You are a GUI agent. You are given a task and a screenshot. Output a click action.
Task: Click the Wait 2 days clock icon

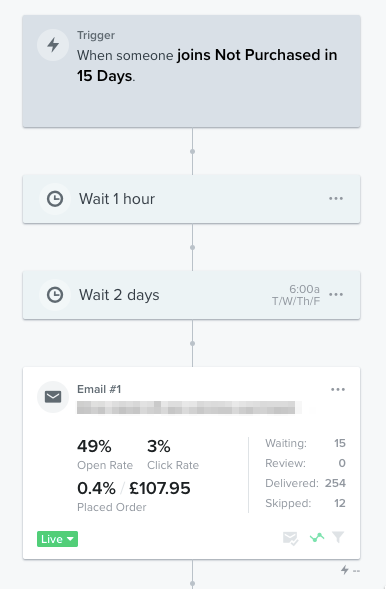[55, 295]
